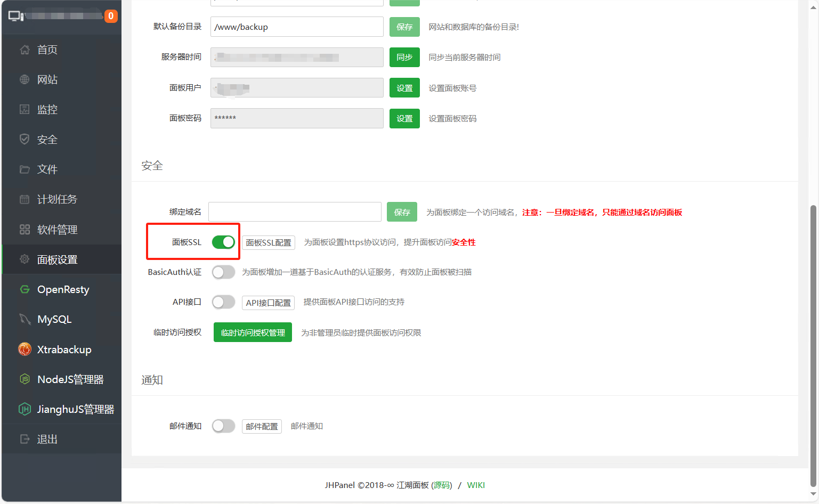Click the 安全 security shield icon

[25, 139]
